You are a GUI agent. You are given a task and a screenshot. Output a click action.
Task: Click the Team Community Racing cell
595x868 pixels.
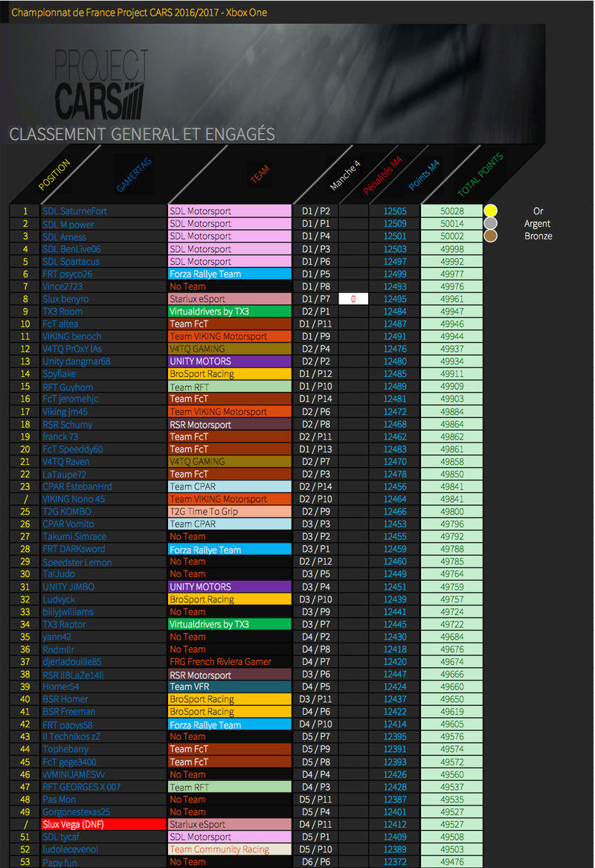click(x=230, y=849)
